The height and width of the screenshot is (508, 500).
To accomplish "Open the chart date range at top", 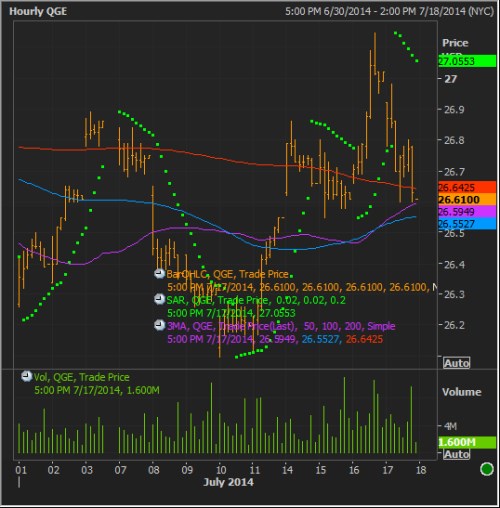I will pyautogui.click(x=389, y=11).
